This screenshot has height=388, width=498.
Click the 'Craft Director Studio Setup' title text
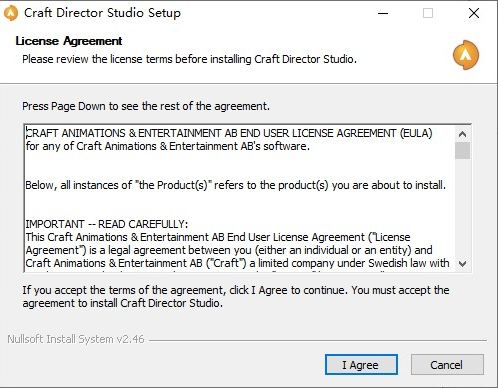click(x=102, y=13)
